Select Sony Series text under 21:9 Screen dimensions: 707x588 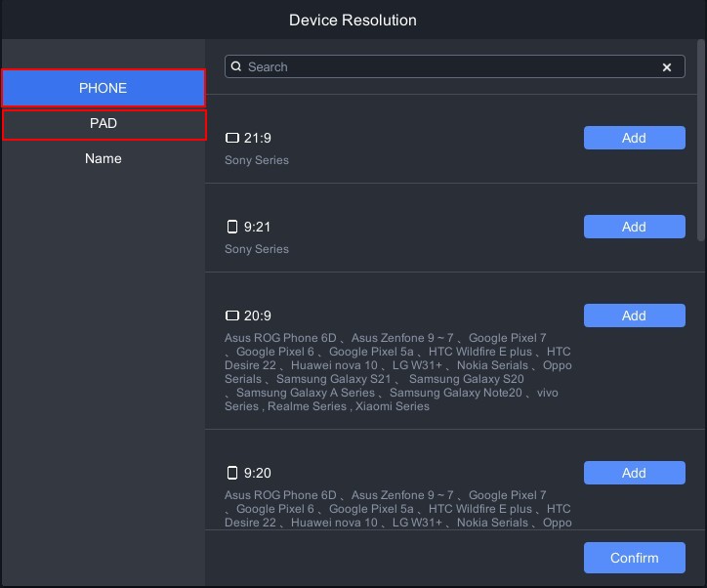(x=257, y=160)
